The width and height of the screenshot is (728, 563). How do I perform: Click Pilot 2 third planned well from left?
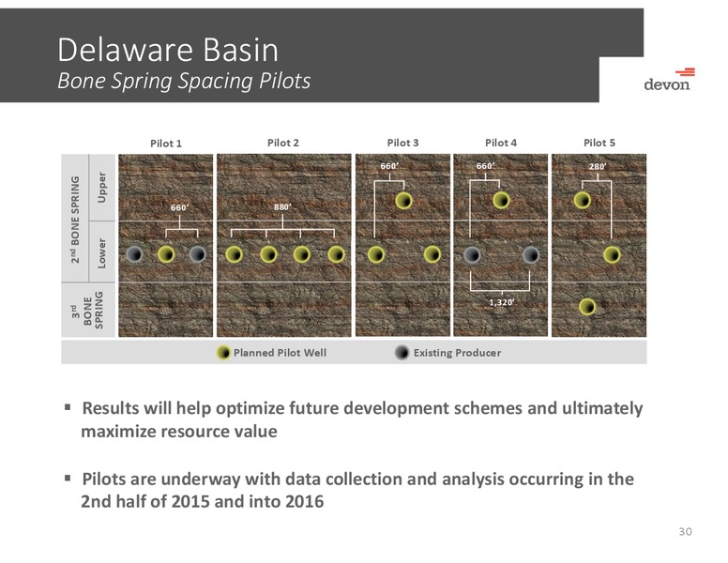pos(302,254)
